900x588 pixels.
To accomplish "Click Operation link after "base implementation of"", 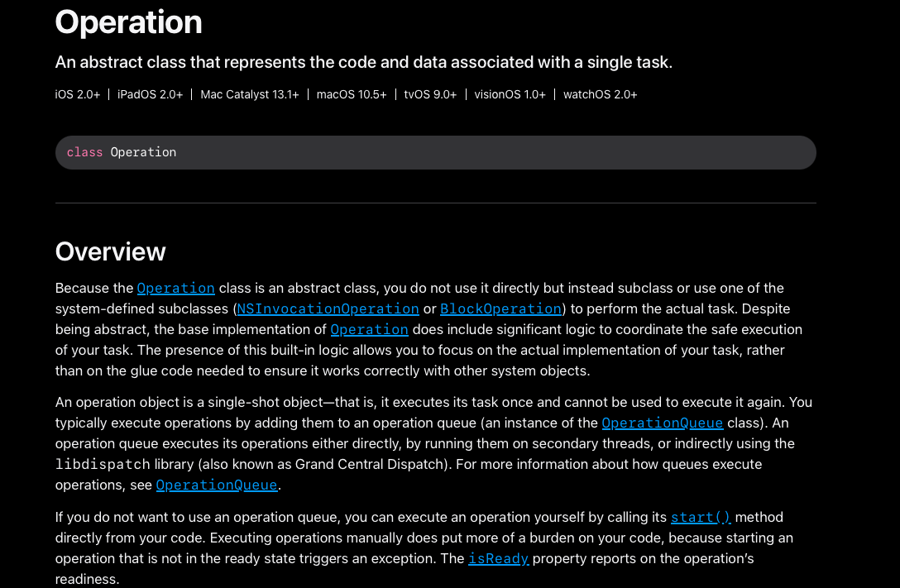I will pyautogui.click(x=369, y=330).
